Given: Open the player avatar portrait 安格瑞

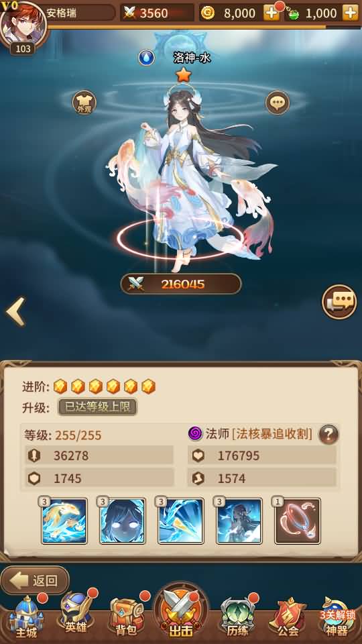Looking at the screenshot, I should [x=23, y=24].
